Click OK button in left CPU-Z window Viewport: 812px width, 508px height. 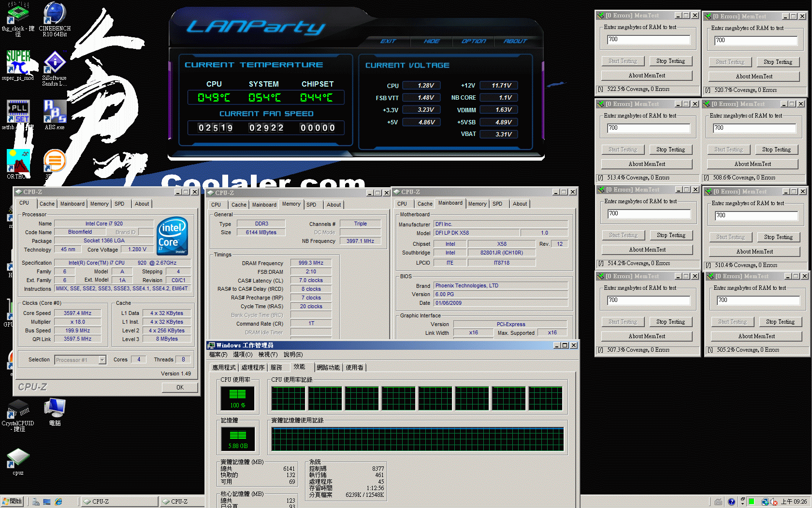[x=180, y=388]
